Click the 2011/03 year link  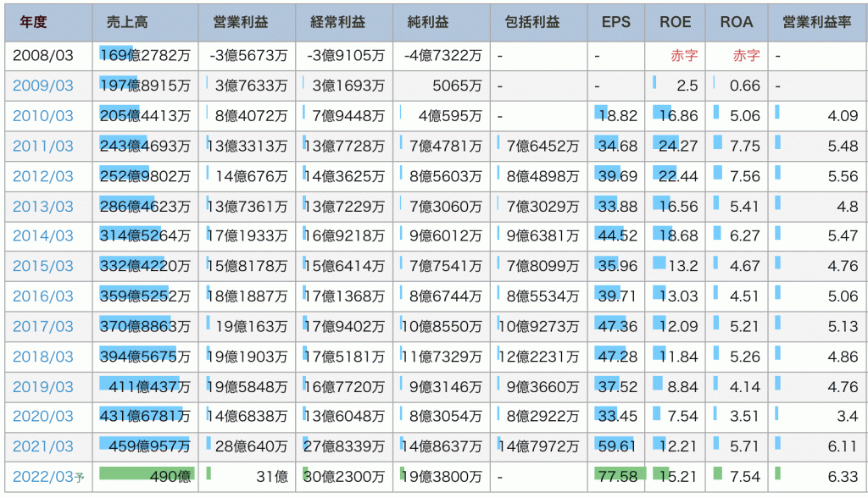pos(43,147)
